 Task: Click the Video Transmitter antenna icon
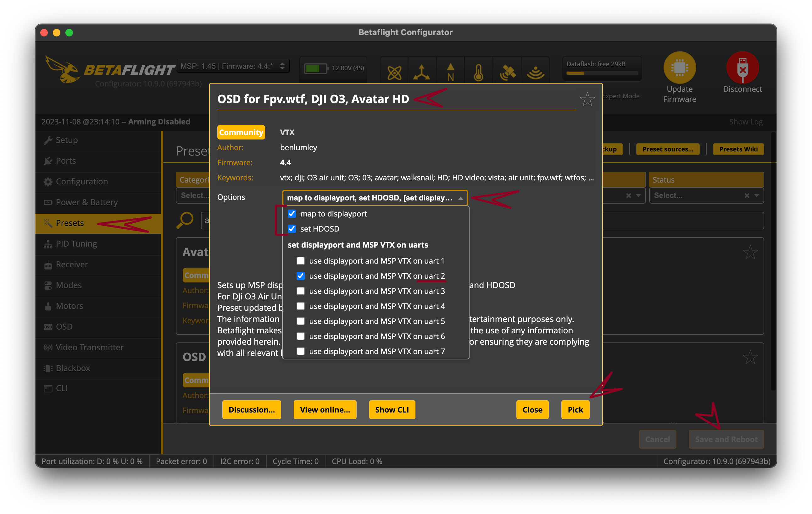point(48,347)
